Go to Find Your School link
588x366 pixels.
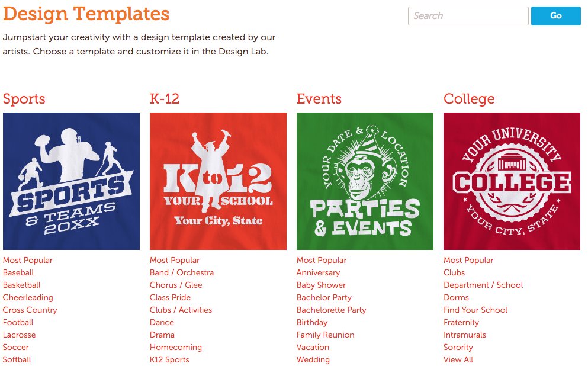tap(475, 310)
